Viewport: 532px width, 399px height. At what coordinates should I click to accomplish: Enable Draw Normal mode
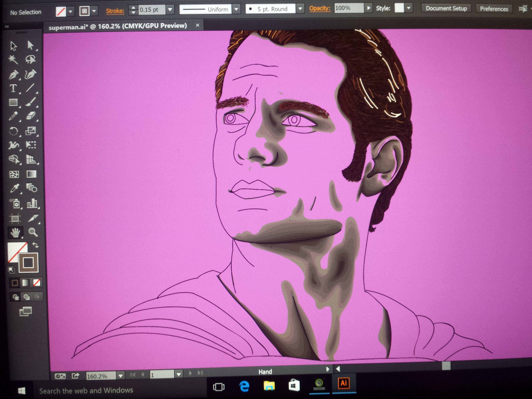(16, 297)
